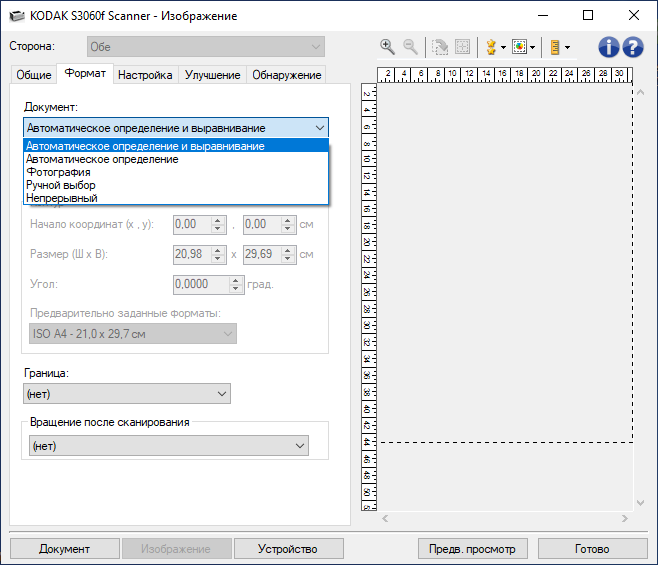Choose 'Автоматическое определение' option

[x=176, y=159]
